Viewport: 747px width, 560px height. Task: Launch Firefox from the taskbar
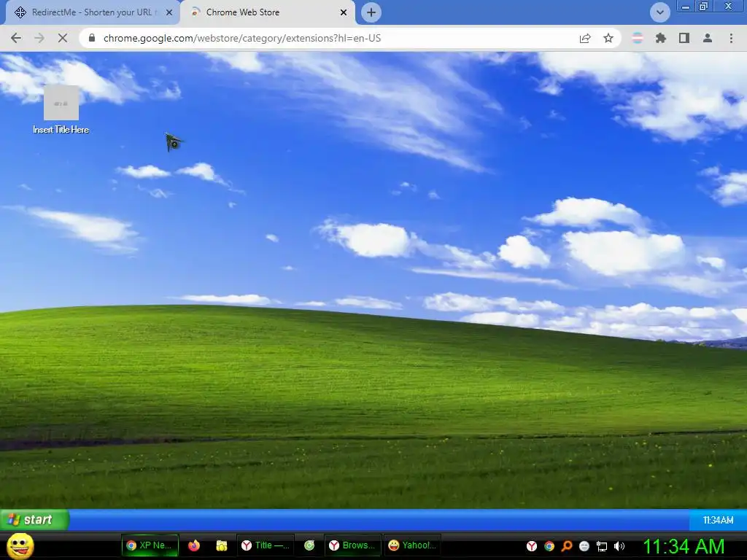pyautogui.click(x=194, y=545)
